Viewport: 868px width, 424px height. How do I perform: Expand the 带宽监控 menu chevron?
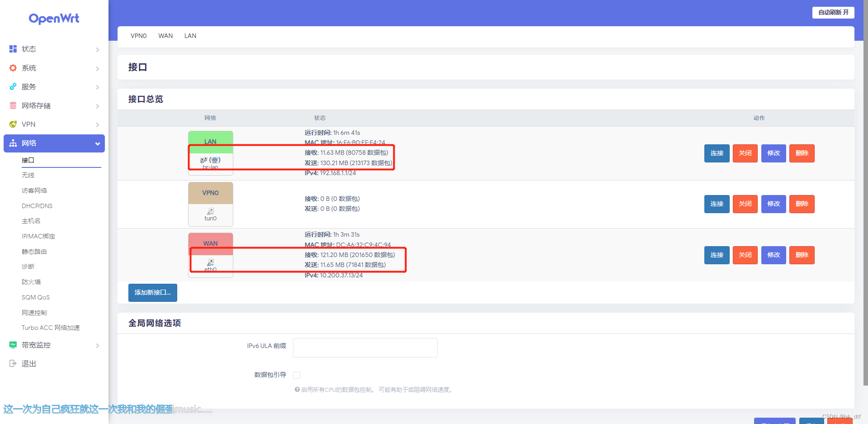point(98,345)
